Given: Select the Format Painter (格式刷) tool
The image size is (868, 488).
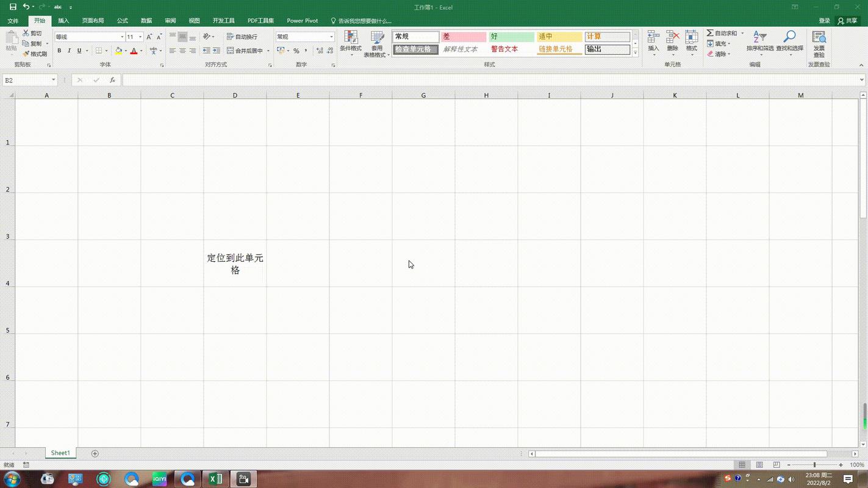Looking at the screenshot, I should coord(35,54).
